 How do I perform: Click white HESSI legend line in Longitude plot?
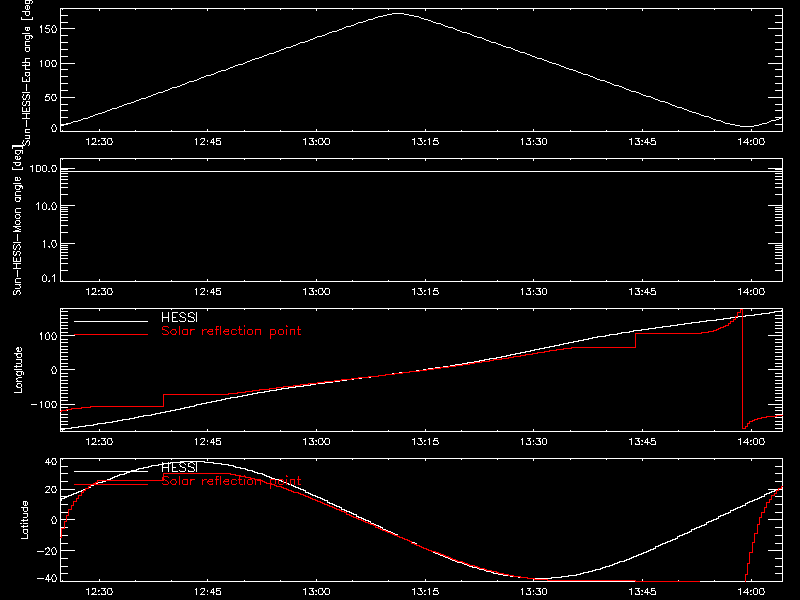tap(111, 321)
